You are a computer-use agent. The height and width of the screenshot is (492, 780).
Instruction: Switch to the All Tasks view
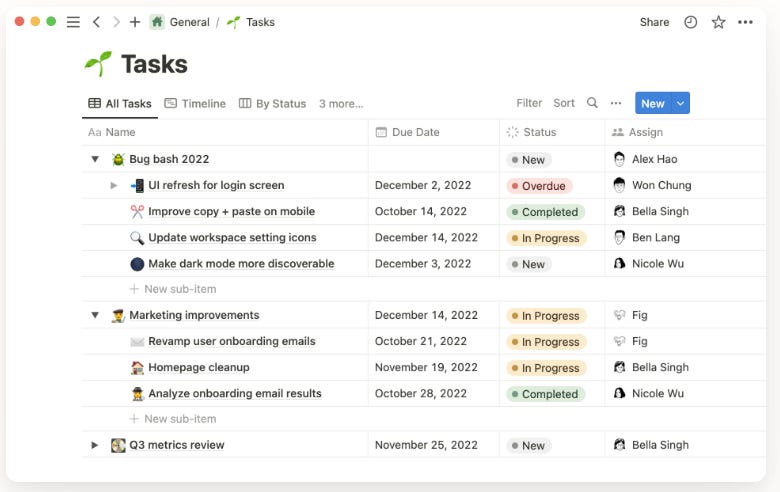120,103
